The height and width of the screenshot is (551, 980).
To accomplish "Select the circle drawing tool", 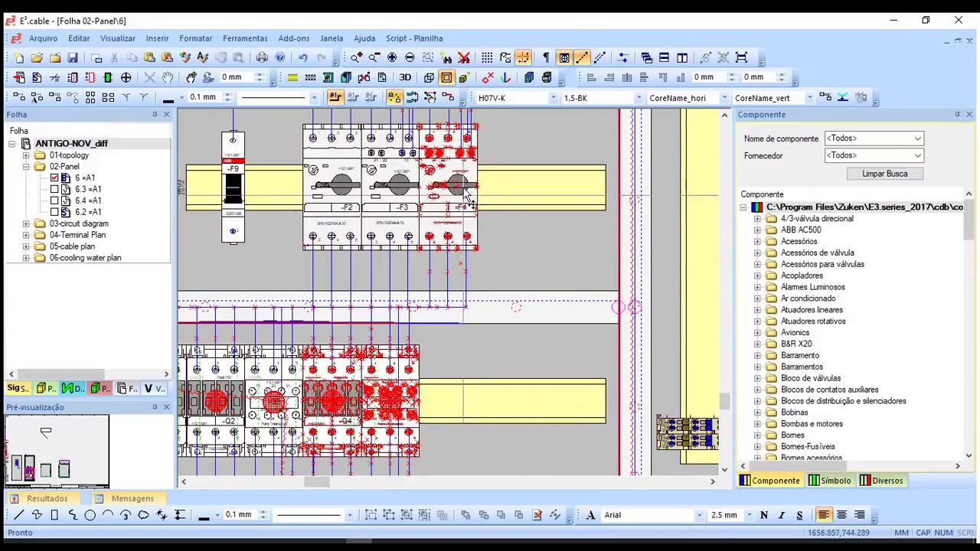I will tap(90, 515).
